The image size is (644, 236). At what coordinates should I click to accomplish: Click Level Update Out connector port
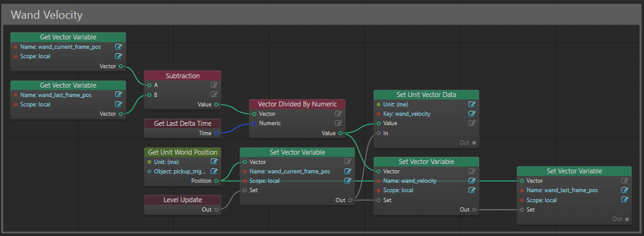[x=216, y=210]
